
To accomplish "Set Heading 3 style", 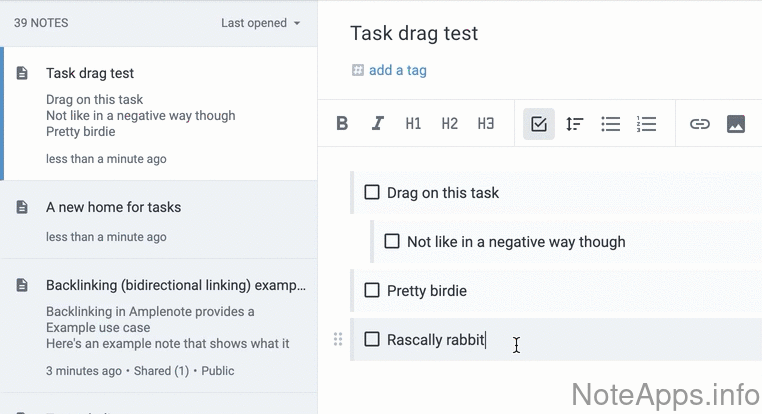I will [486, 124].
